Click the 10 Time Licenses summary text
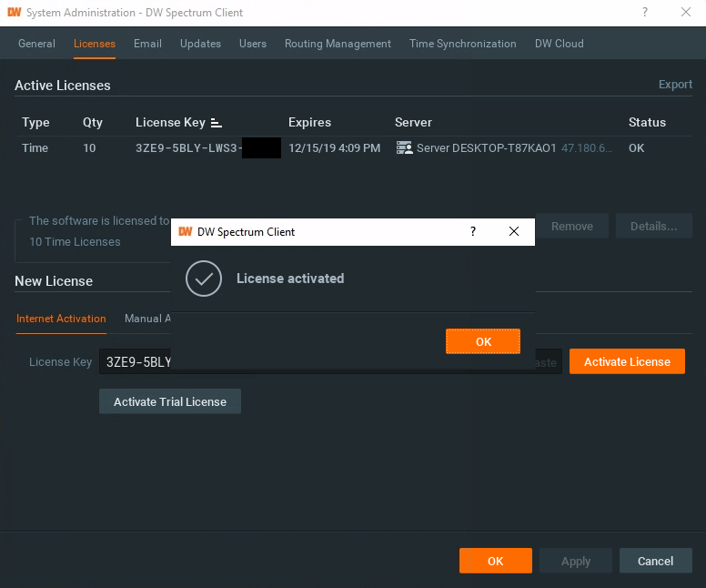 [75, 242]
